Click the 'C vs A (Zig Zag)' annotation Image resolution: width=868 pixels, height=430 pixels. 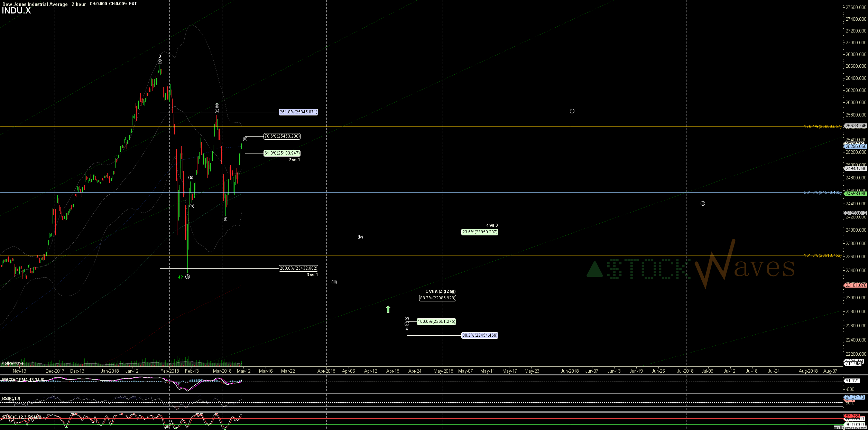[x=441, y=291]
